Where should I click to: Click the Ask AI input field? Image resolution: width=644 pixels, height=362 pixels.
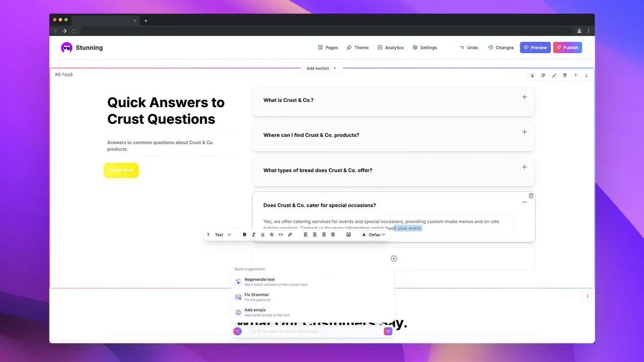tap(313, 331)
